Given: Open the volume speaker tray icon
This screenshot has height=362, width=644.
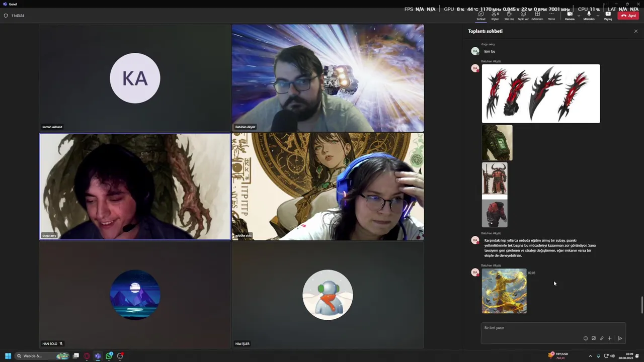Looking at the screenshot, I should 612,356.
